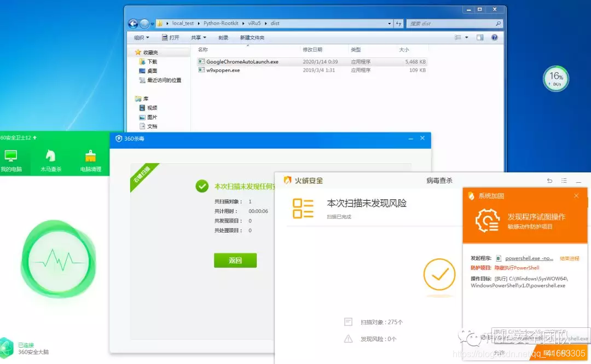Click powershell.exe link in 系统加固 popup
Image resolution: width=591 pixels, height=364 pixels.
tap(529, 258)
